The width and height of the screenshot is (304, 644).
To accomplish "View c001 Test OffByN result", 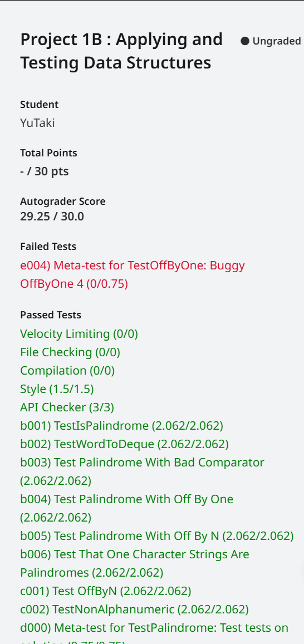I will (106, 591).
